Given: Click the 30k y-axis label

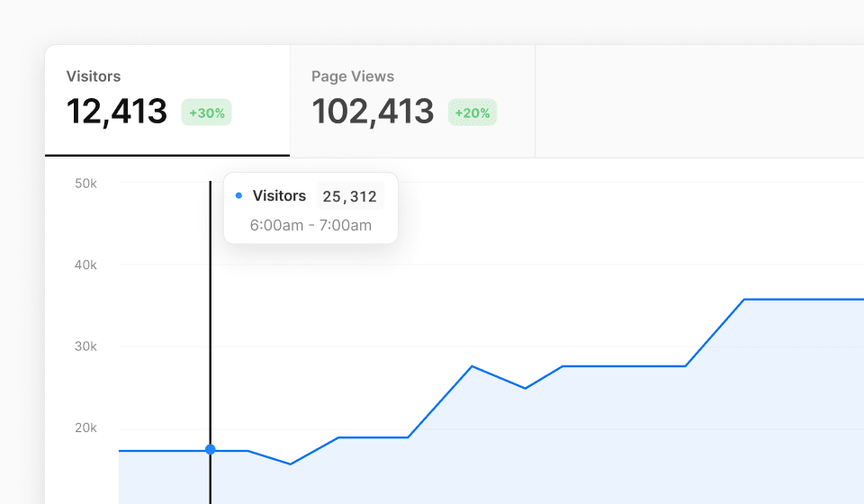Looking at the screenshot, I should pos(86,346).
